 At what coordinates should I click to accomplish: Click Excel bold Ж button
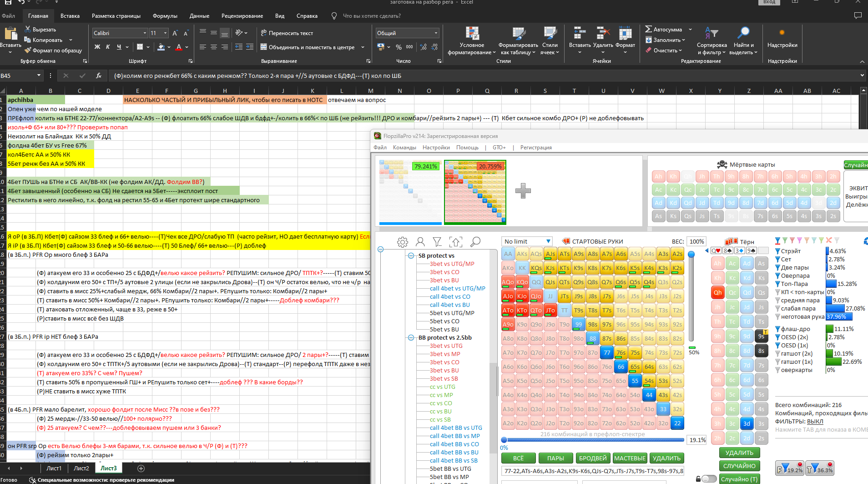click(97, 47)
